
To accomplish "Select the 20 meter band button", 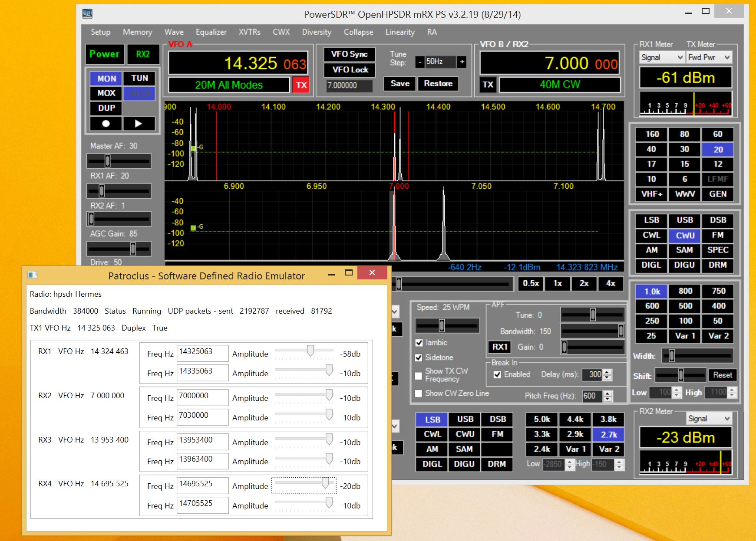I will (x=718, y=150).
